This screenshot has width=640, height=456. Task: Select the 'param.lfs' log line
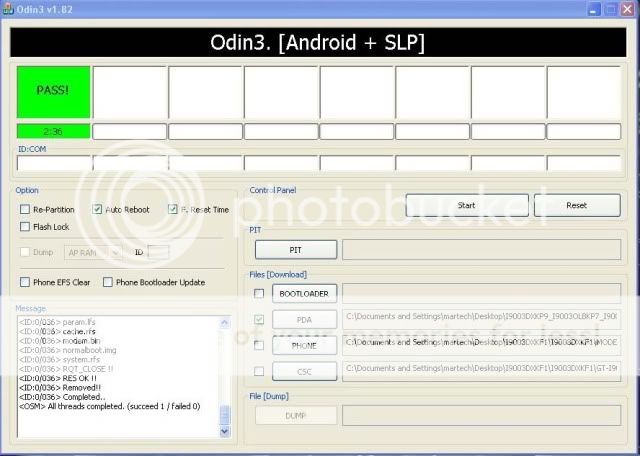tap(57, 322)
